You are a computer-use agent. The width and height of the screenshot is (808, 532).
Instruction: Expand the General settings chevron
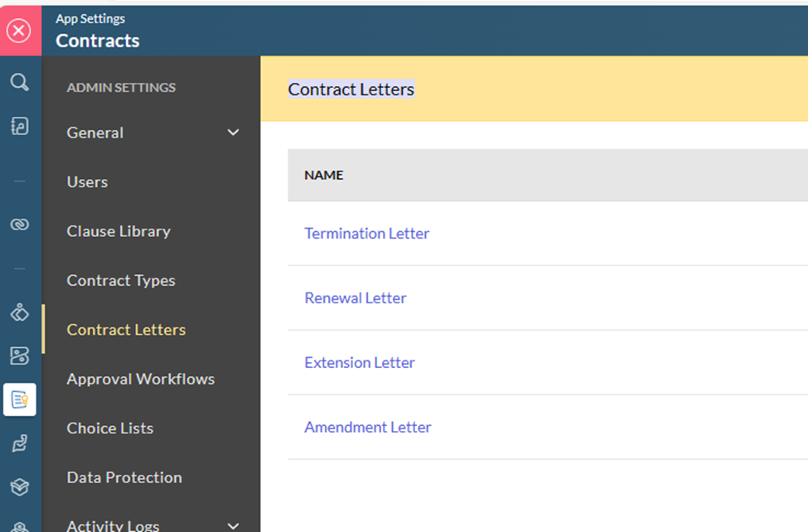pyautogui.click(x=233, y=133)
